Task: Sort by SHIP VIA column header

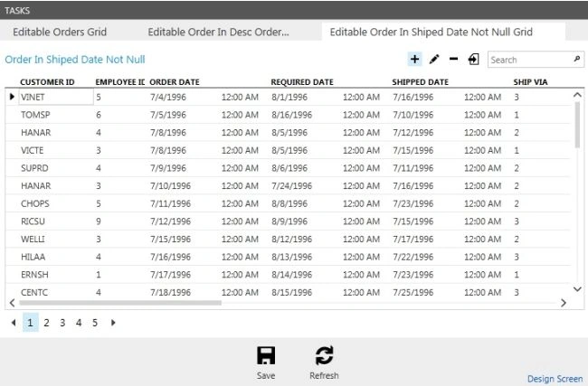Action: (531, 82)
